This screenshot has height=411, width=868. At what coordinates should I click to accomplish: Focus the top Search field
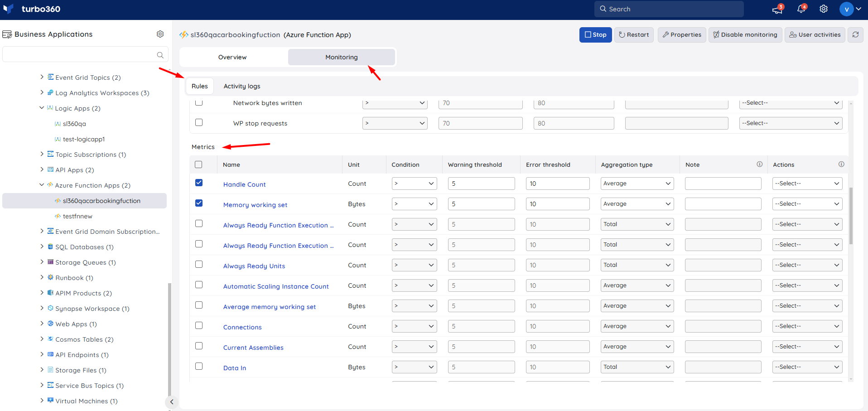pyautogui.click(x=669, y=9)
